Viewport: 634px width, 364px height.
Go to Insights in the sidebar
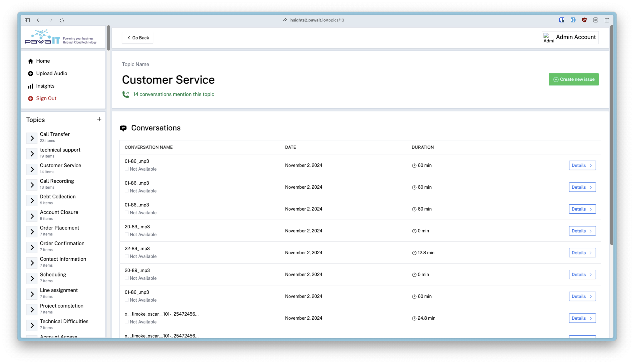point(45,86)
